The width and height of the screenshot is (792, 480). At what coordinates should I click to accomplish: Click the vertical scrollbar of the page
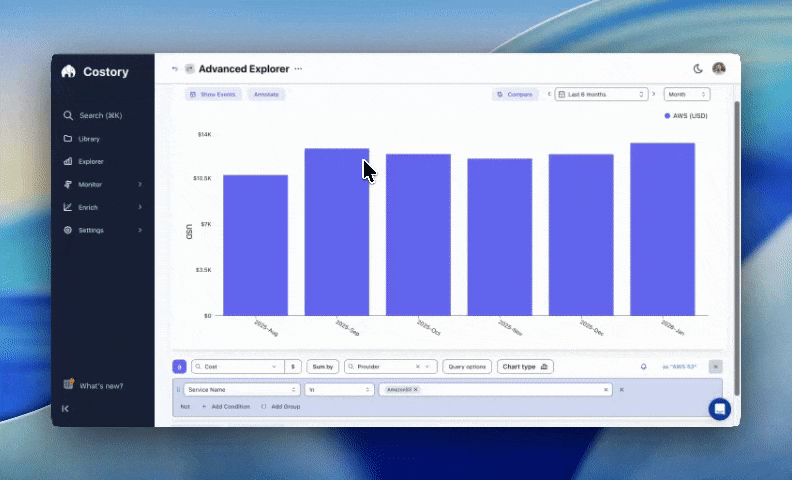[737, 248]
